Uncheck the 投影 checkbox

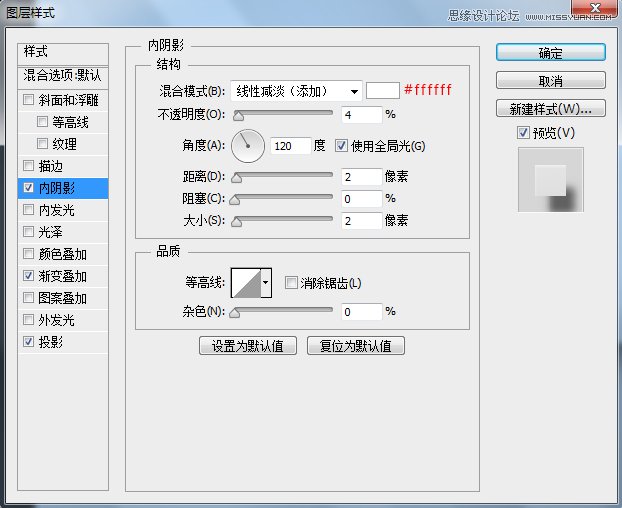29,341
